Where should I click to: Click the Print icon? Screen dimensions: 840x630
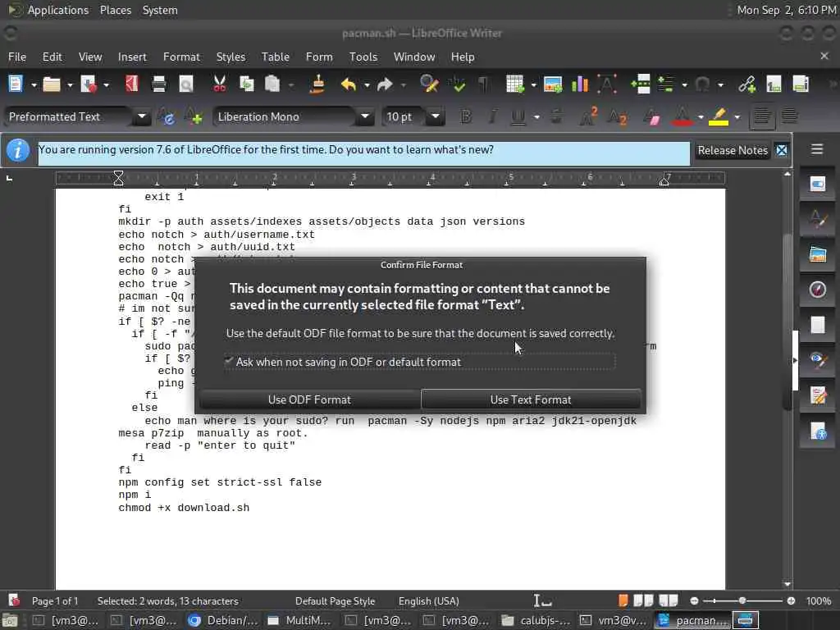[159, 84]
